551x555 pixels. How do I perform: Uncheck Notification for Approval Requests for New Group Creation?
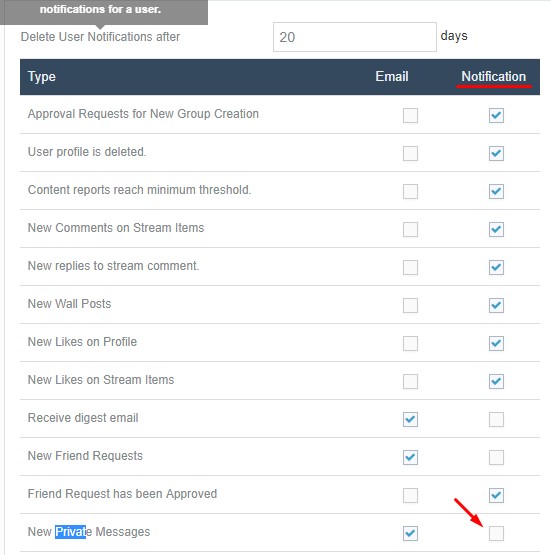(496, 115)
